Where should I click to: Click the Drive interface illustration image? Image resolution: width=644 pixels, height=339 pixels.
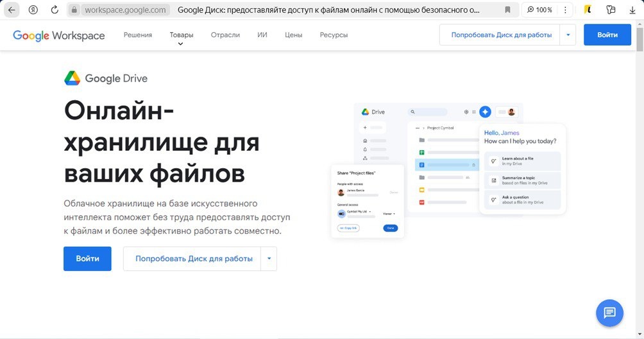click(x=448, y=170)
